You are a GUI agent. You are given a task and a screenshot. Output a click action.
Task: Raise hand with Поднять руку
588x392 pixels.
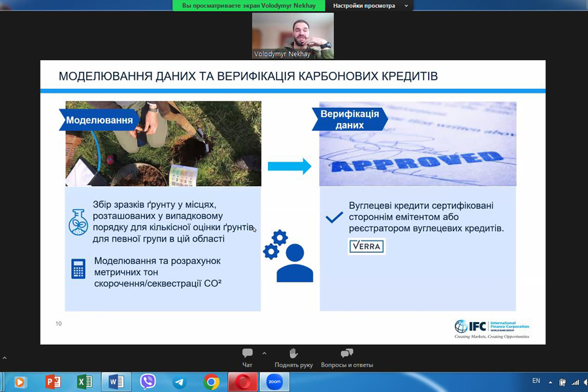293,357
